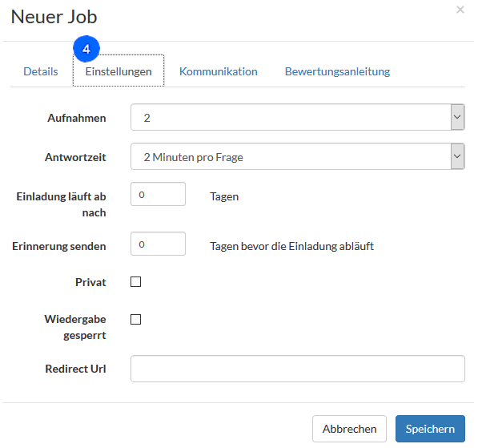
Task: Focus the Erinnerung senden days field
Action: 158,244
